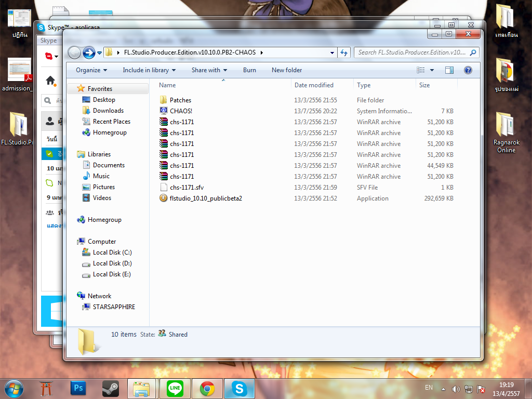The image size is (532, 399).
Task: Open Desktop in the Favorites list
Action: (104, 100)
